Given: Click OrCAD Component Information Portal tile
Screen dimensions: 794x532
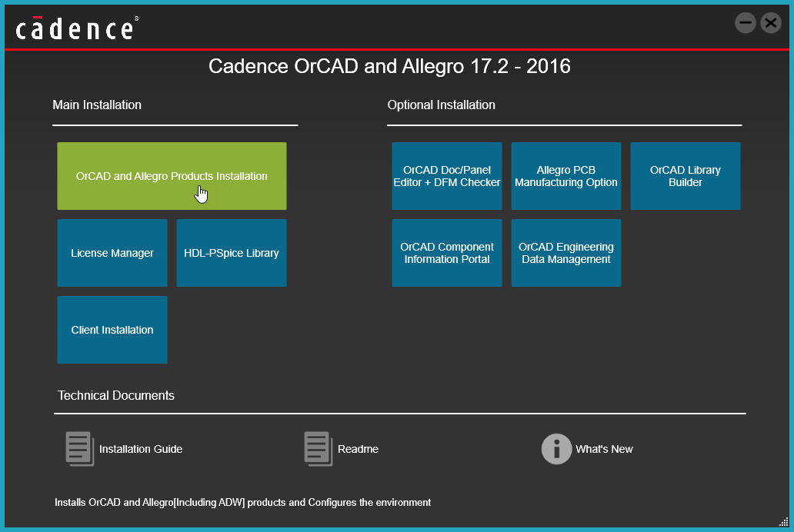Looking at the screenshot, I should (447, 253).
